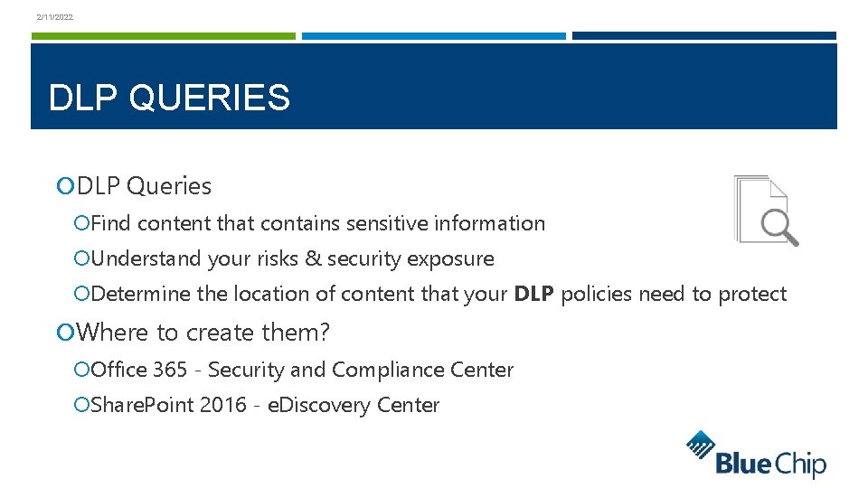The image size is (868, 488).
Task: Click the dark navy bar at top
Action: pos(703,36)
